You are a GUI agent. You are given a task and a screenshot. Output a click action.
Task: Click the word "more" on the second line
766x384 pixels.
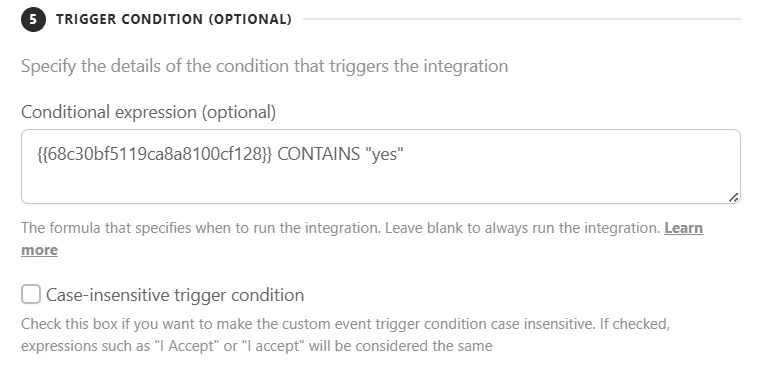40,250
